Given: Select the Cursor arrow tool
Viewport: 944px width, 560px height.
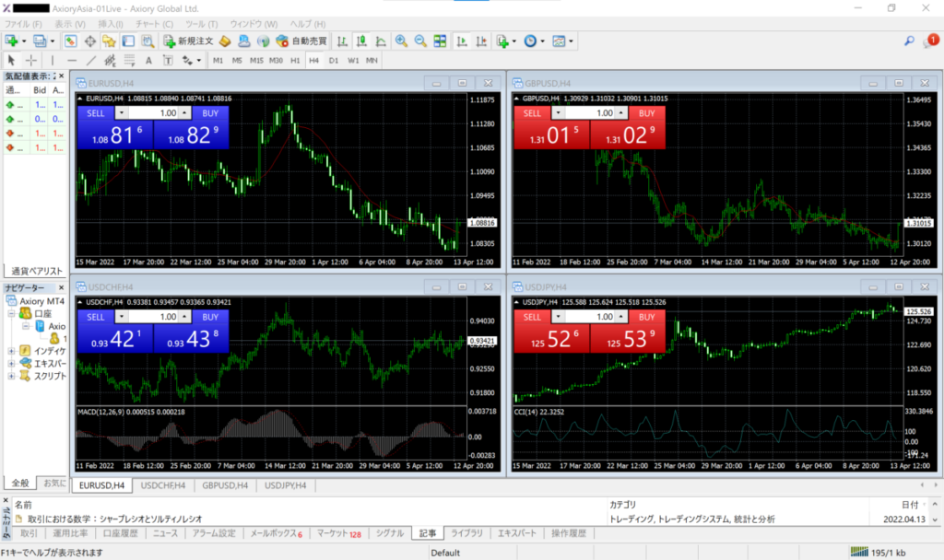Looking at the screenshot, I should (11, 60).
